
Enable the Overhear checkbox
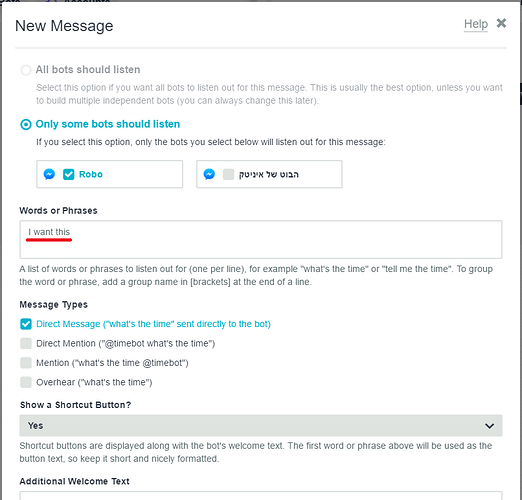point(26,382)
